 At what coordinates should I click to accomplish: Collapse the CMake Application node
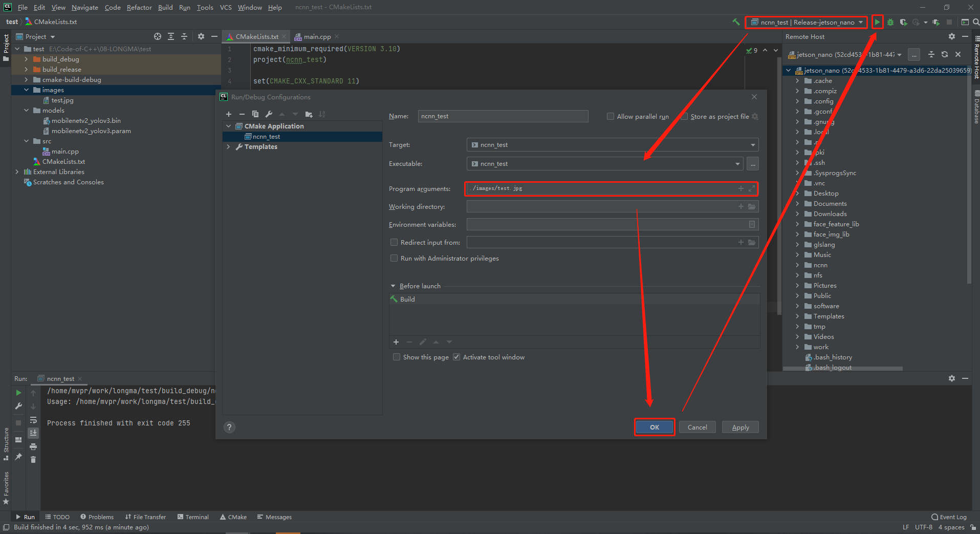click(229, 126)
